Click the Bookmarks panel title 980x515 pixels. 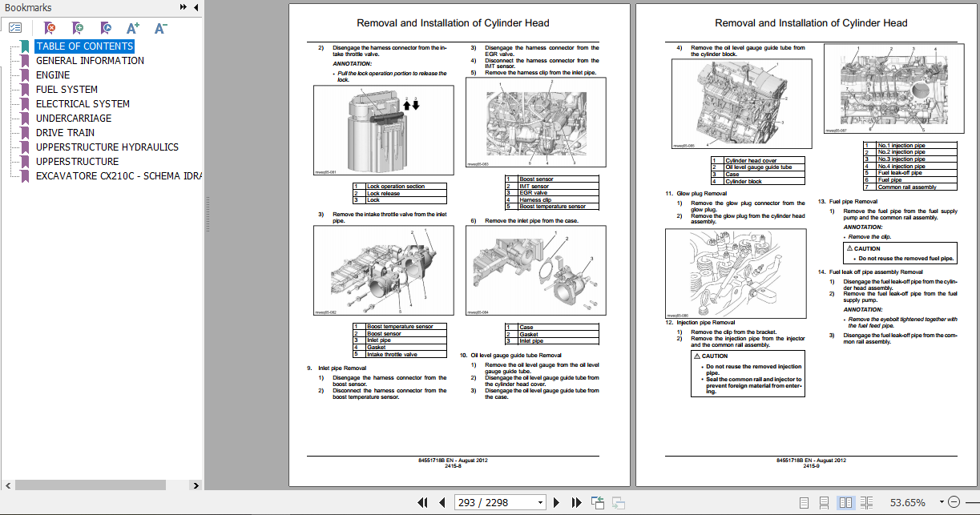pos(28,7)
